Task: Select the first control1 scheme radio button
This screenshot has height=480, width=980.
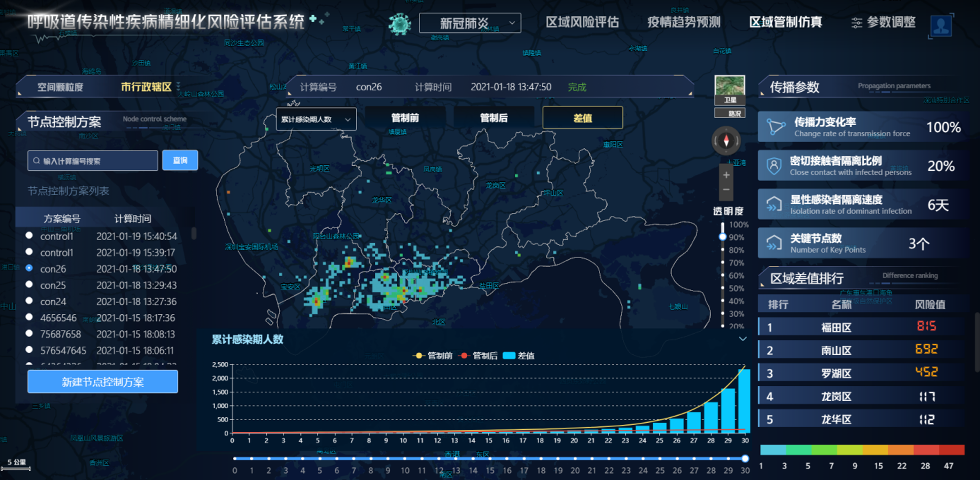Action: click(x=29, y=235)
